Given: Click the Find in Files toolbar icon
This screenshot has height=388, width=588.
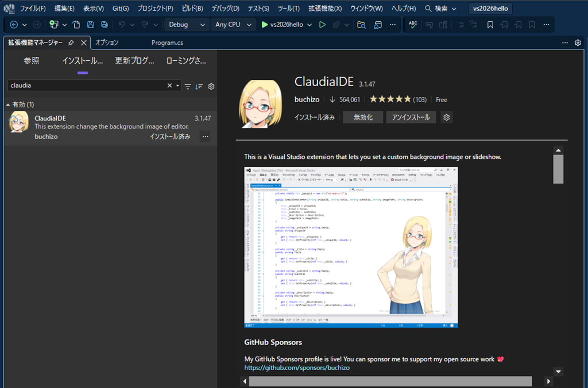Looking at the screenshot, I should (x=361, y=25).
